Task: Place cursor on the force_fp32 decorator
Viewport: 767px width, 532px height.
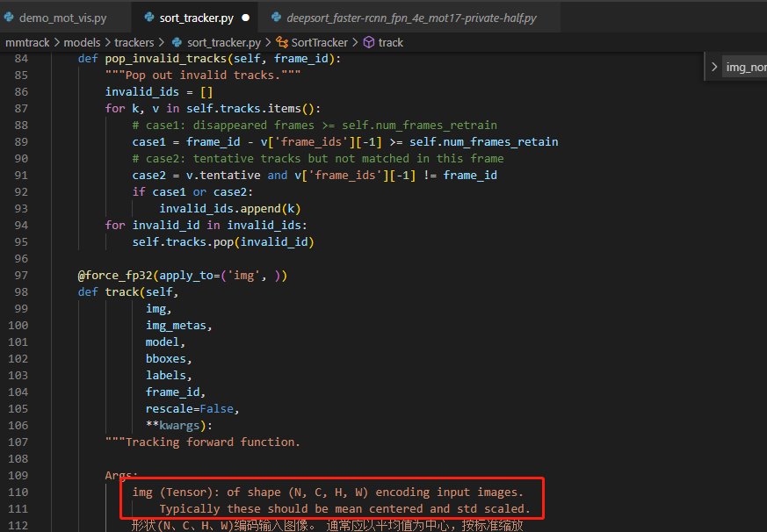Action: pos(110,275)
